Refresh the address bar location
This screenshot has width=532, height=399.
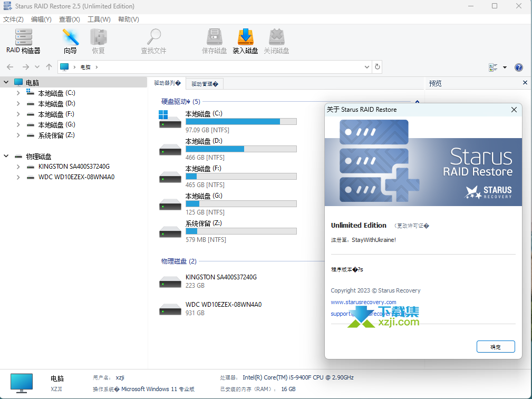(378, 67)
